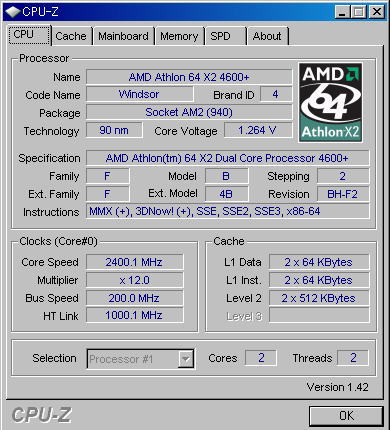Click the Technology value 90 nm

point(114,130)
